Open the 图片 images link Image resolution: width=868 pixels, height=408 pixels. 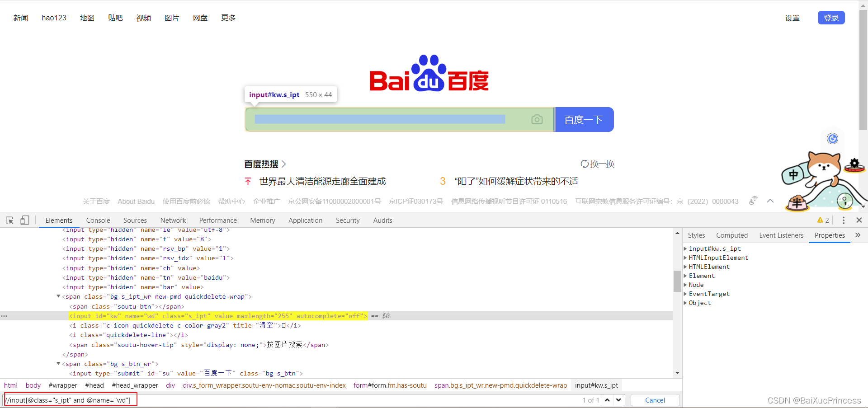[172, 18]
